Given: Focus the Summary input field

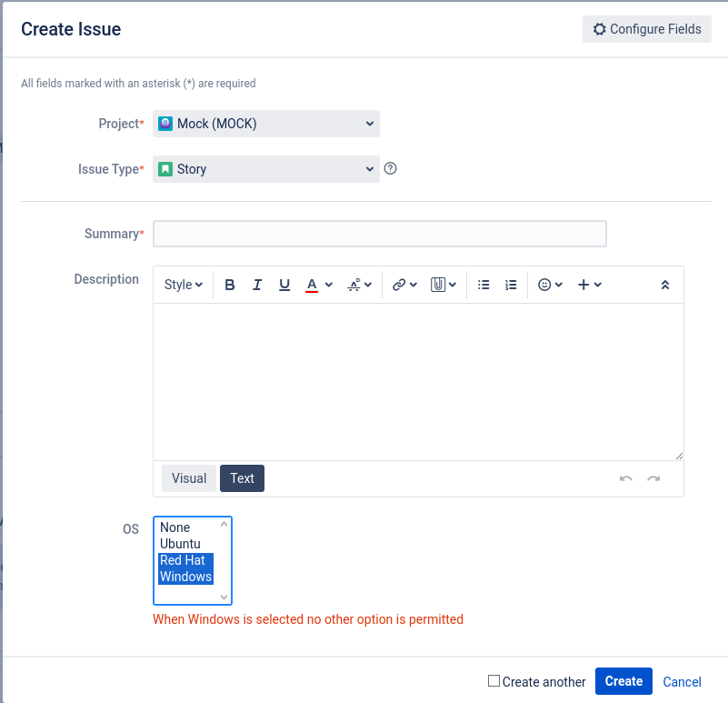Looking at the screenshot, I should point(380,234).
